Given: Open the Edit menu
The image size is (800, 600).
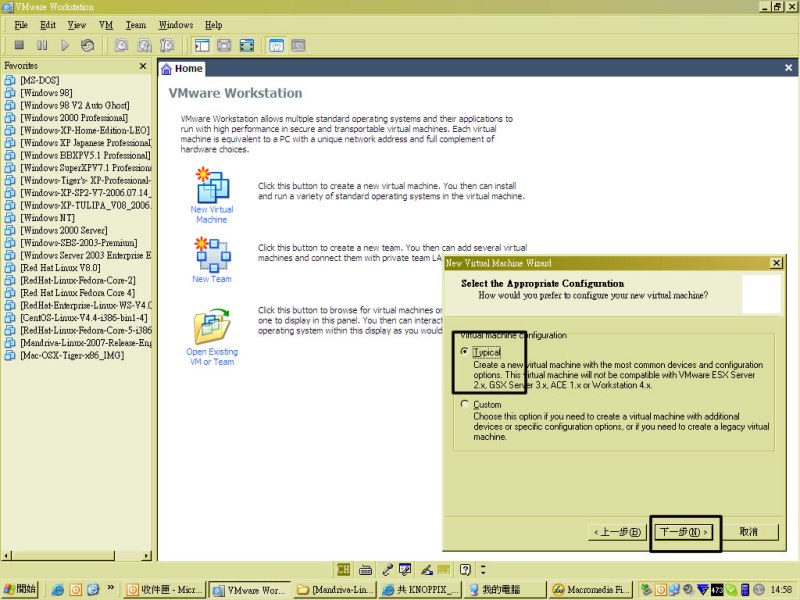Looking at the screenshot, I should (48, 25).
